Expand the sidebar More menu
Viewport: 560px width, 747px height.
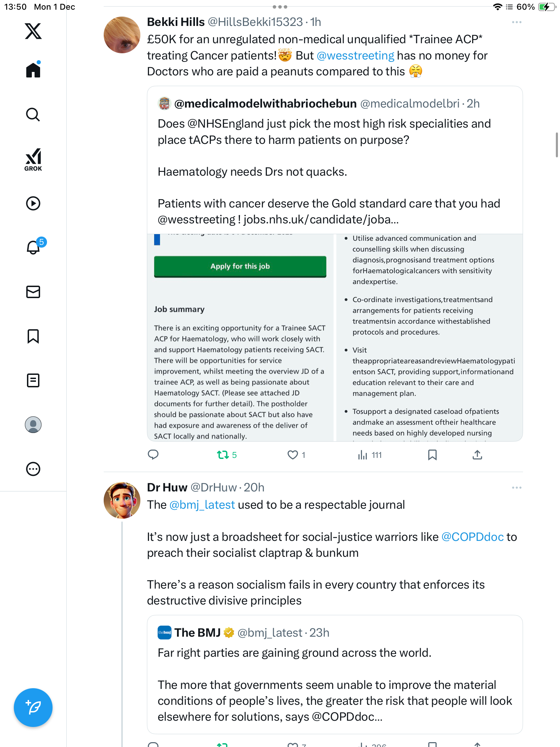tap(33, 469)
